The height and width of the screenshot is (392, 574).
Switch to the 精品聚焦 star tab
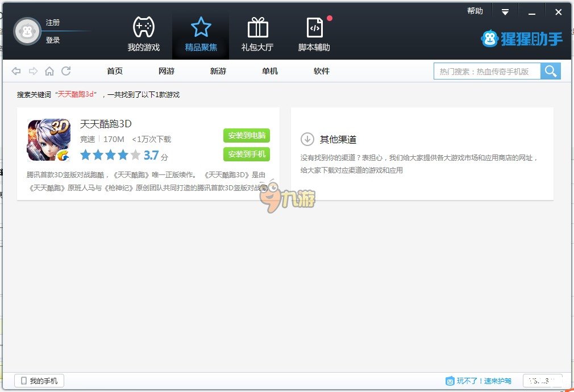click(201, 34)
